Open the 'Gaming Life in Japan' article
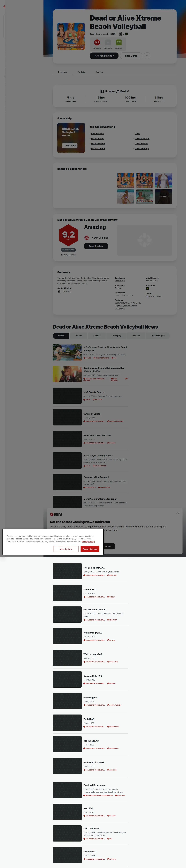This screenshot has width=186, height=868. (x=94, y=785)
